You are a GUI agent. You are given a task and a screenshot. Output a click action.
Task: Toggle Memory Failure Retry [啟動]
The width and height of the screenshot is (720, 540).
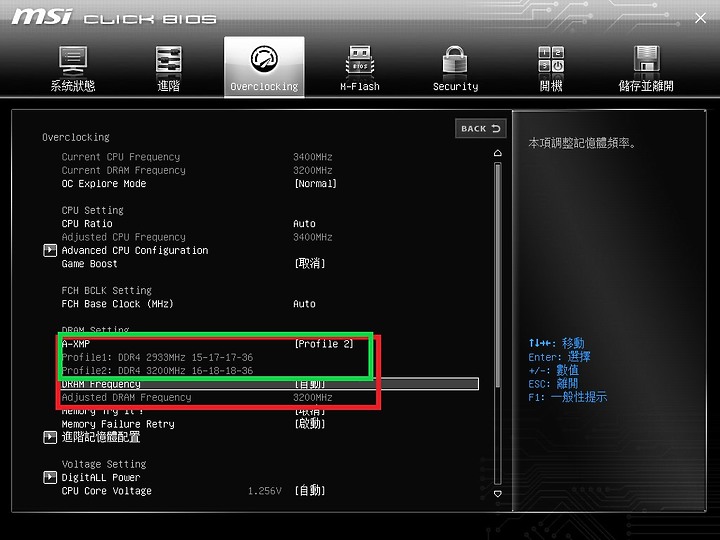coord(310,424)
